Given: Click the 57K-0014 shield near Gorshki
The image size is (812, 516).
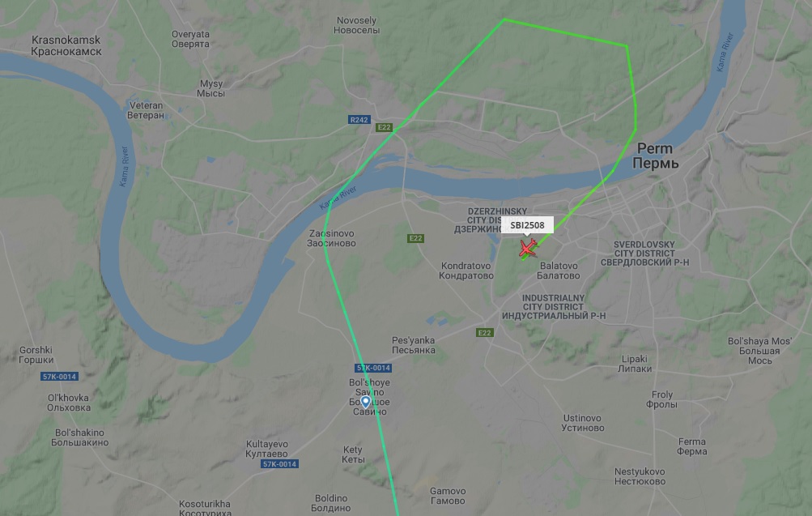Looking at the screenshot, I should tap(60, 377).
